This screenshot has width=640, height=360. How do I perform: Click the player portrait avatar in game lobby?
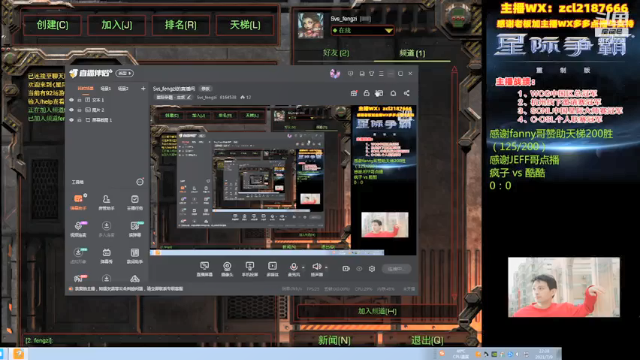coord(311,25)
